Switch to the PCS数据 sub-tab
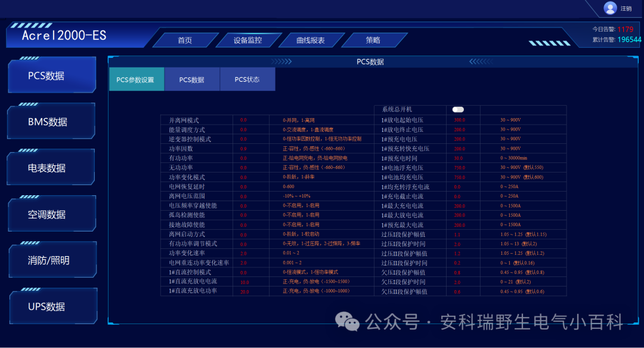The width and height of the screenshot is (644, 348). coord(192,79)
